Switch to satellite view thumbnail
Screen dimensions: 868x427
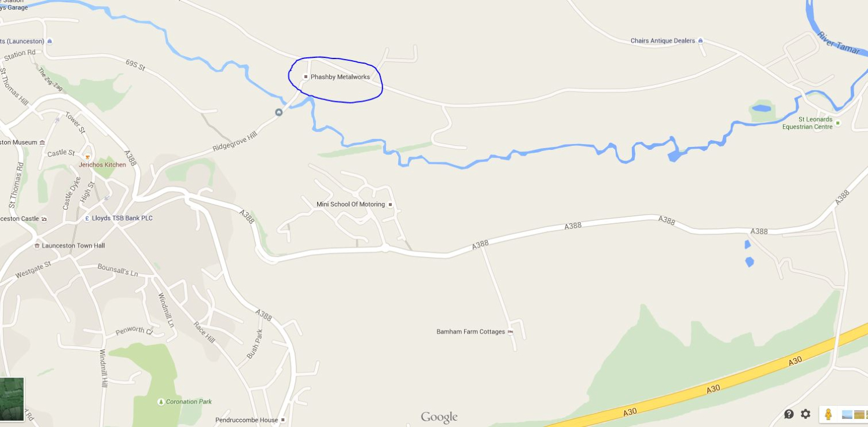[12, 399]
